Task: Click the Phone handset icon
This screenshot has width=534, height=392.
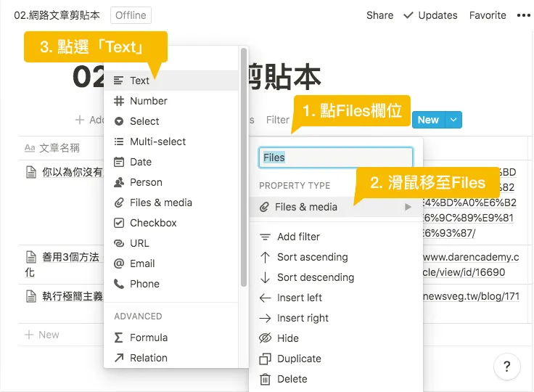Action: [118, 284]
